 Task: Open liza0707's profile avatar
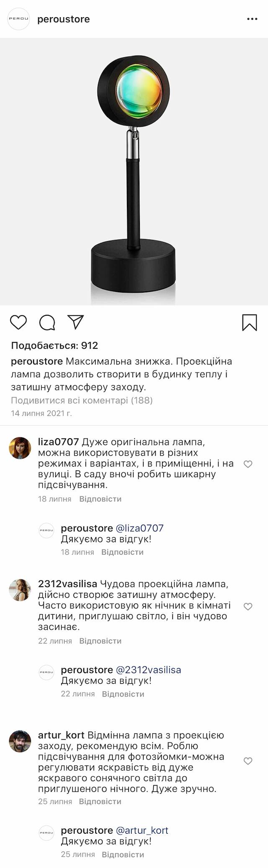click(20, 448)
